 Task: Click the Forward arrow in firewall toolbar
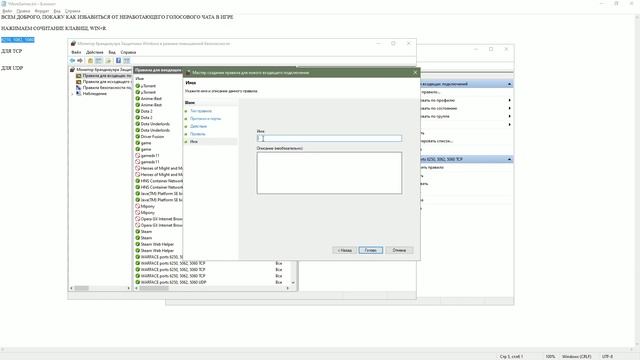pos(80,60)
